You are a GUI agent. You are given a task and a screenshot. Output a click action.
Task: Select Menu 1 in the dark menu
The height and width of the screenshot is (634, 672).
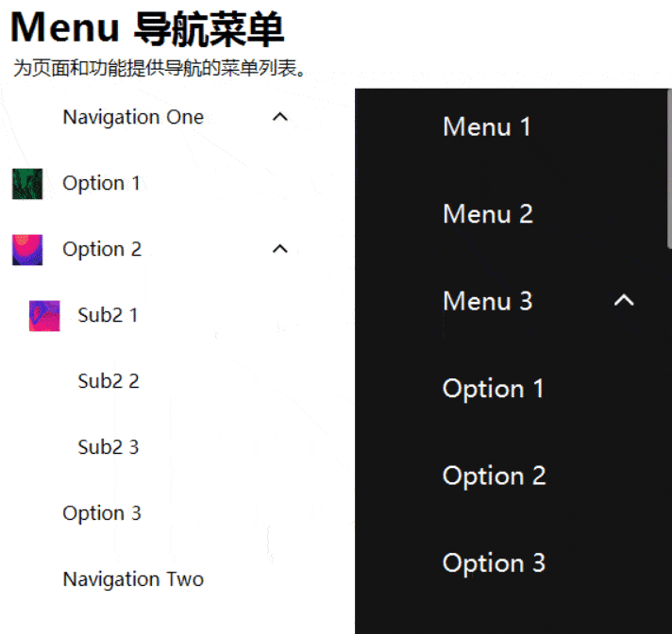point(487,126)
